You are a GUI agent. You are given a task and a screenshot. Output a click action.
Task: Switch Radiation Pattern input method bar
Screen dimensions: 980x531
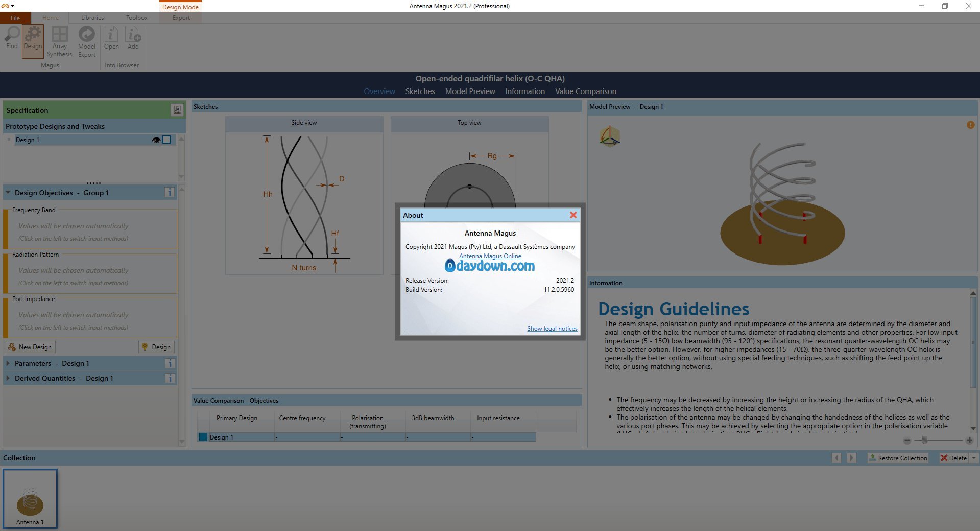pos(6,273)
